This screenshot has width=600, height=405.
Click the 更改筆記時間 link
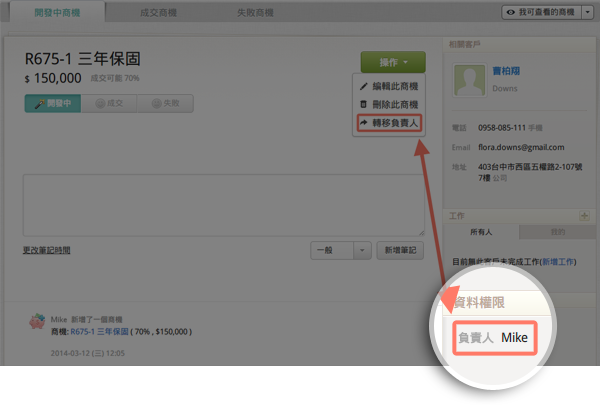coord(46,250)
